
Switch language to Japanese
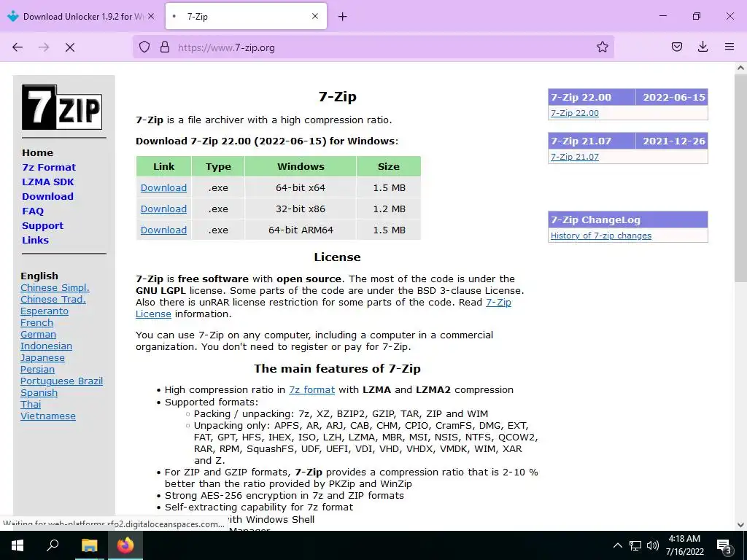(42, 357)
